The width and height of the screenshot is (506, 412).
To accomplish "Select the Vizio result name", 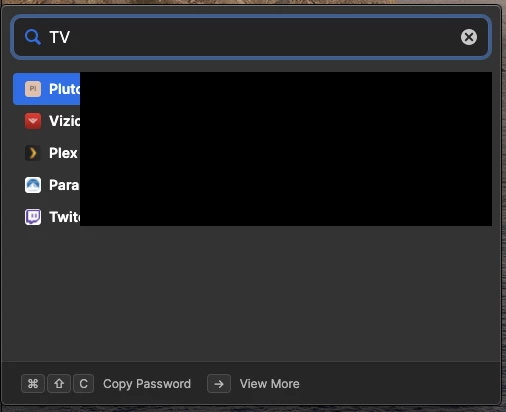I will (x=65, y=121).
